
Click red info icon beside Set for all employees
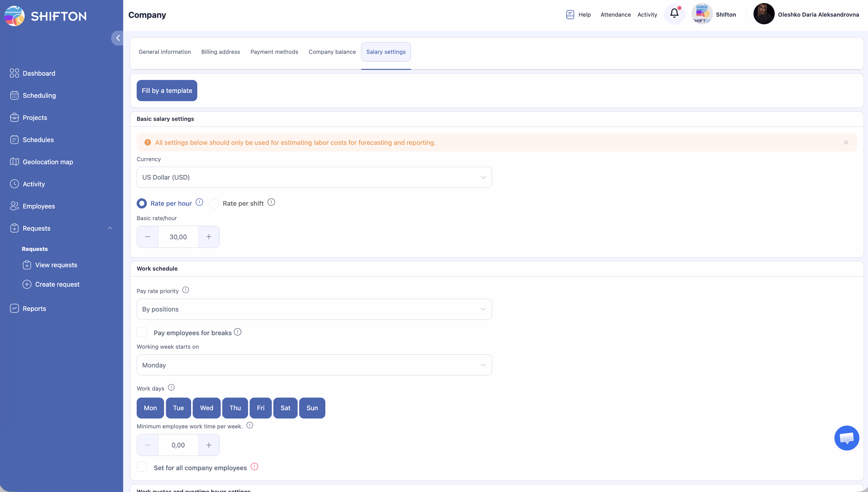254,467
